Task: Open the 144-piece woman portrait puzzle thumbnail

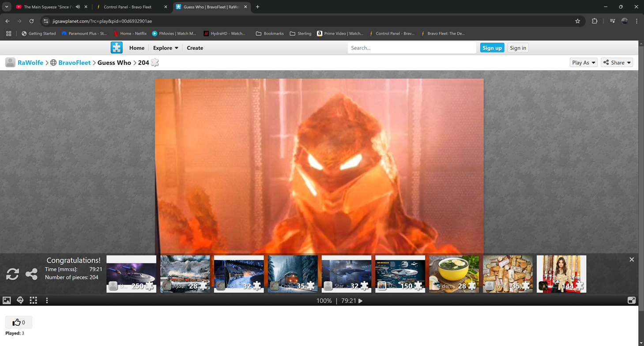Action: (561, 274)
